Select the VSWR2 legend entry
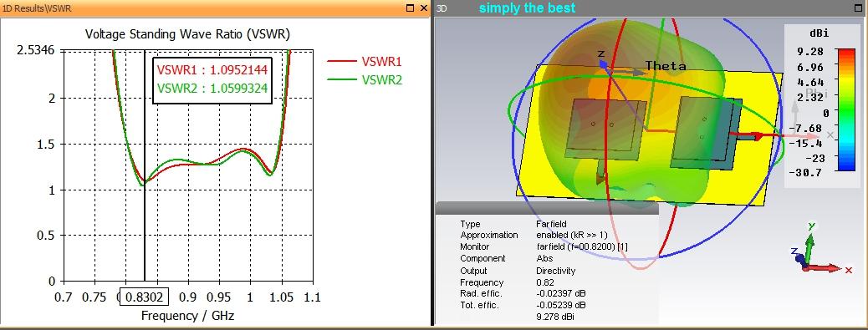The height and width of the screenshot is (330, 868). 365,80
